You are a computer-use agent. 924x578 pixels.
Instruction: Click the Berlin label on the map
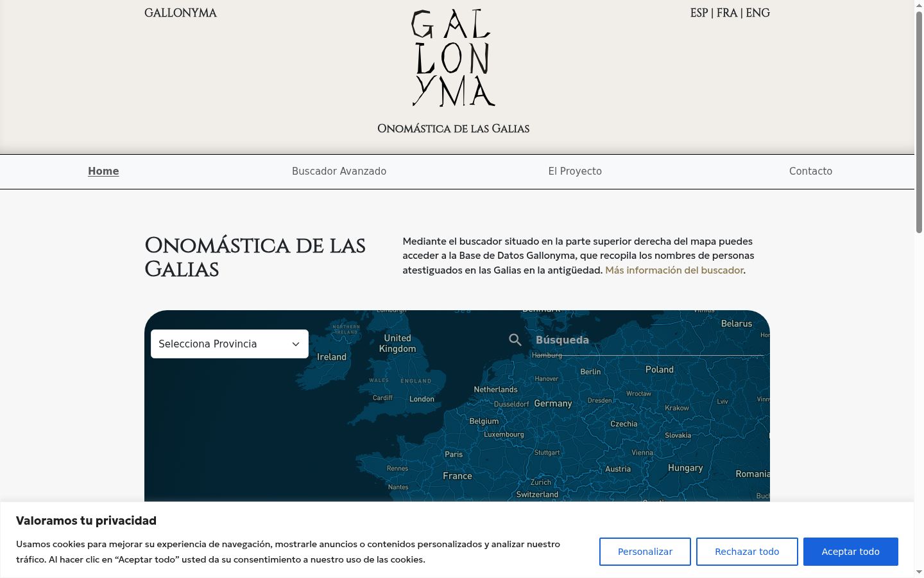[590, 372]
